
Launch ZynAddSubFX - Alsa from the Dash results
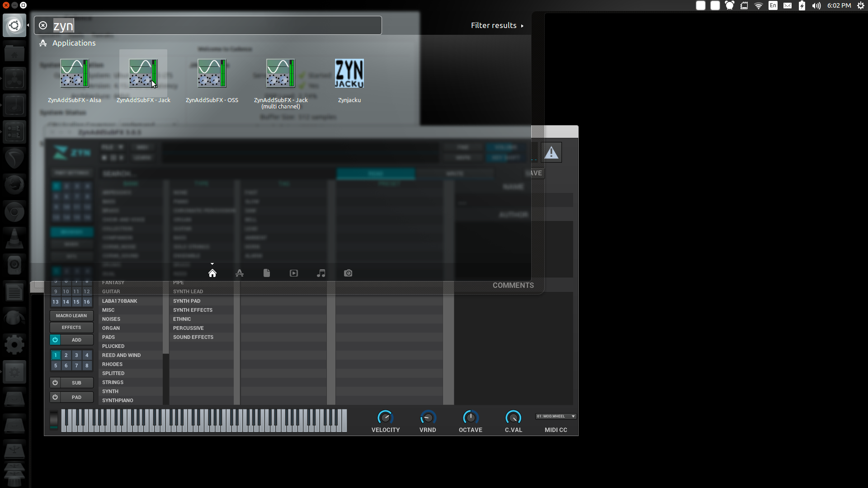[75, 74]
